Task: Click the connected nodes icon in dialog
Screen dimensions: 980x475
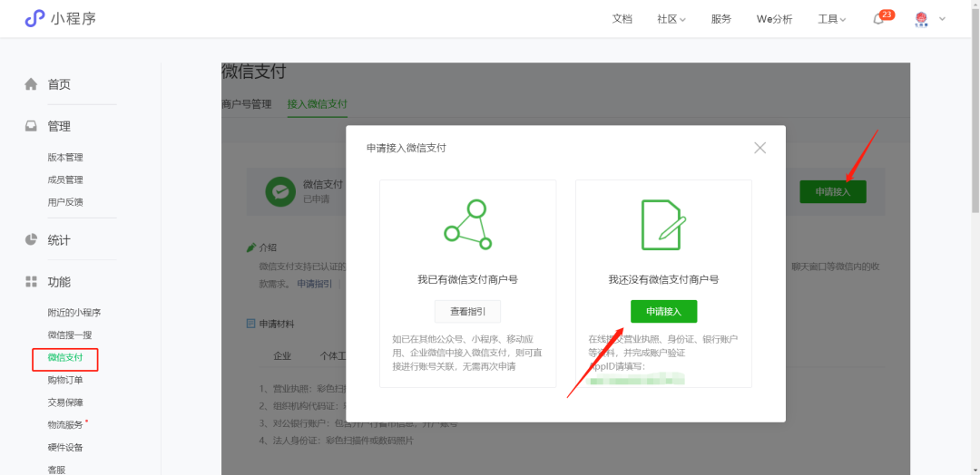Action: (467, 225)
